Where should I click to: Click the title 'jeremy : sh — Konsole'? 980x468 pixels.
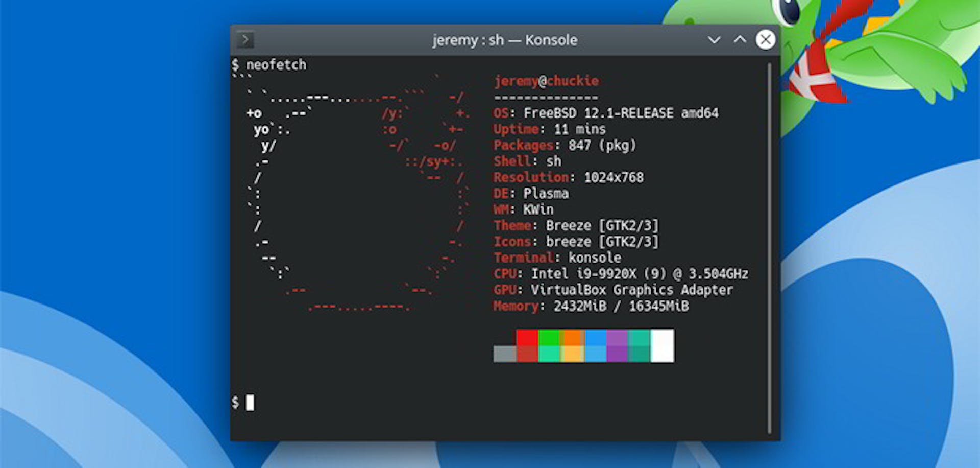point(505,40)
